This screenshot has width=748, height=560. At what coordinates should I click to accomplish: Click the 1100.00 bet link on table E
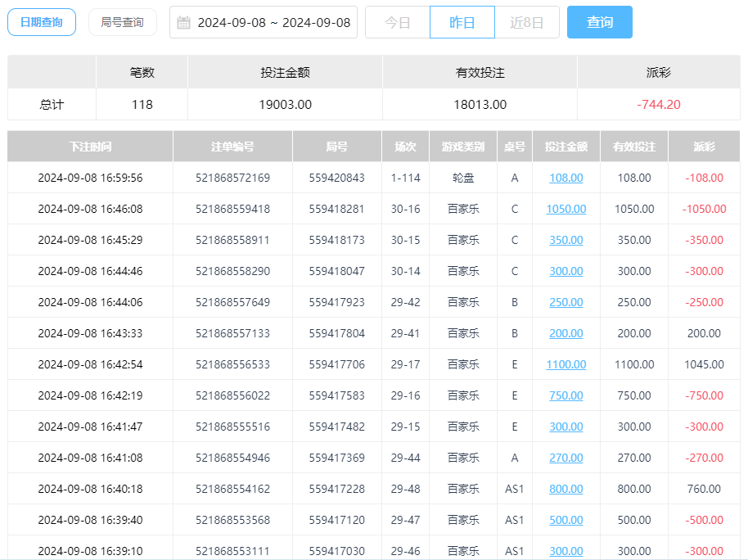(x=566, y=364)
